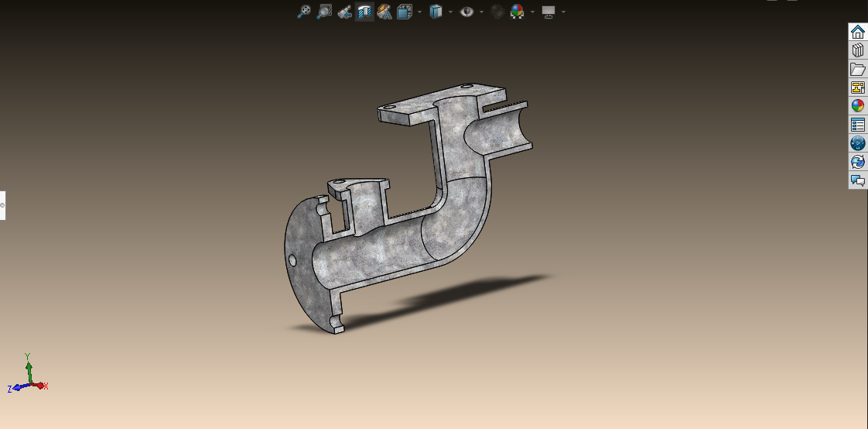The width and height of the screenshot is (868, 429).
Task: Expand the View Orientation dropdown arrow
Action: coord(419,12)
